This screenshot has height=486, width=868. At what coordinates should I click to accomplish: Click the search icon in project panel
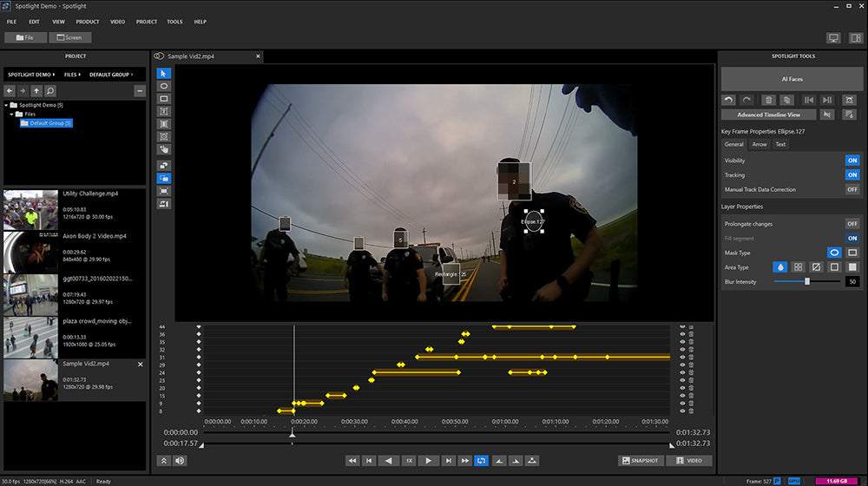pyautogui.click(x=50, y=90)
